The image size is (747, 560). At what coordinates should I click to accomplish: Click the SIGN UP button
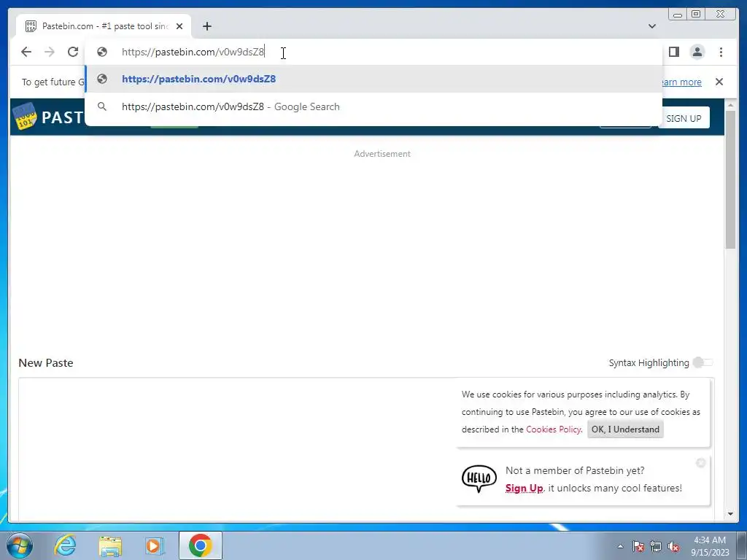[684, 118]
